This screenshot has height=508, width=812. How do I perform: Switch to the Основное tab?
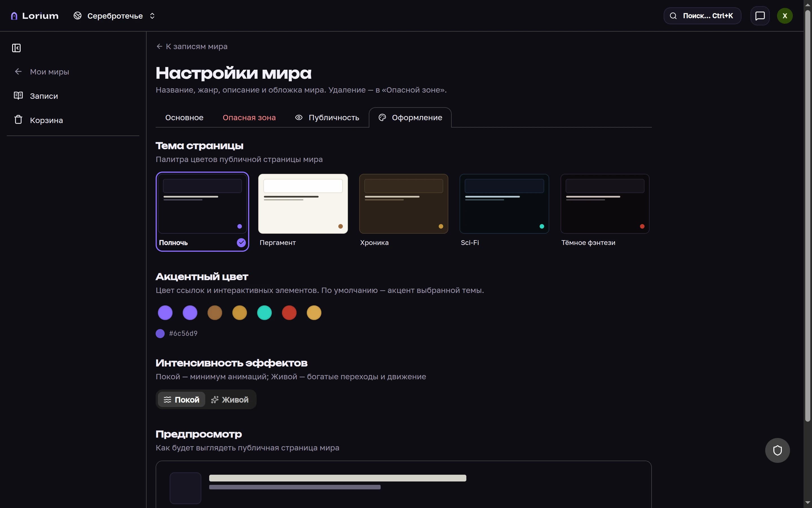pos(184,118)
